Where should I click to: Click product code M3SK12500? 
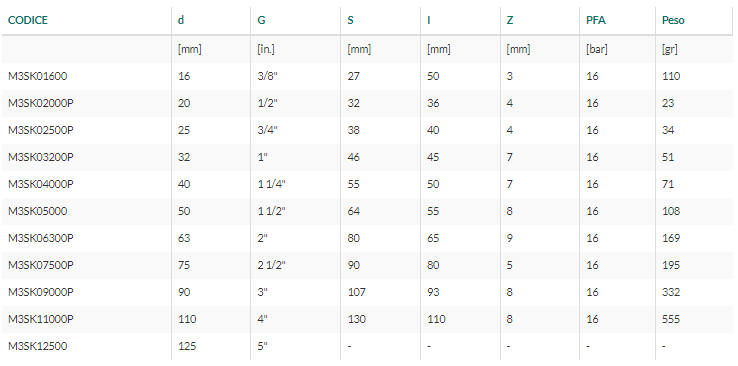tap(38, 346)
